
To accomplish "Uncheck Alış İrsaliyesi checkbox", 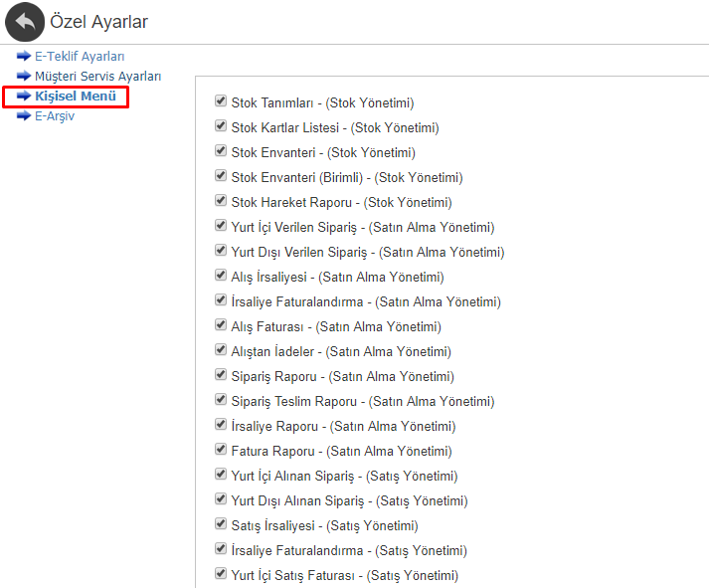I will click(221, 275).
